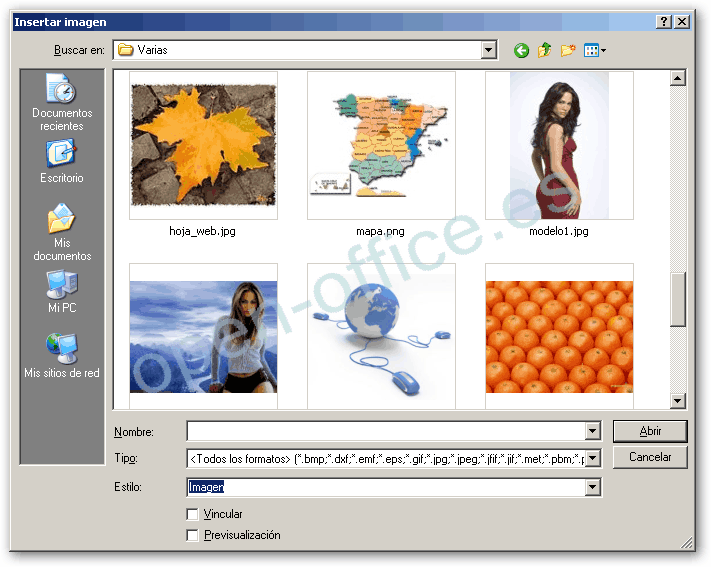
Task: Open Mis sitios de red
Action: point(62,356)
